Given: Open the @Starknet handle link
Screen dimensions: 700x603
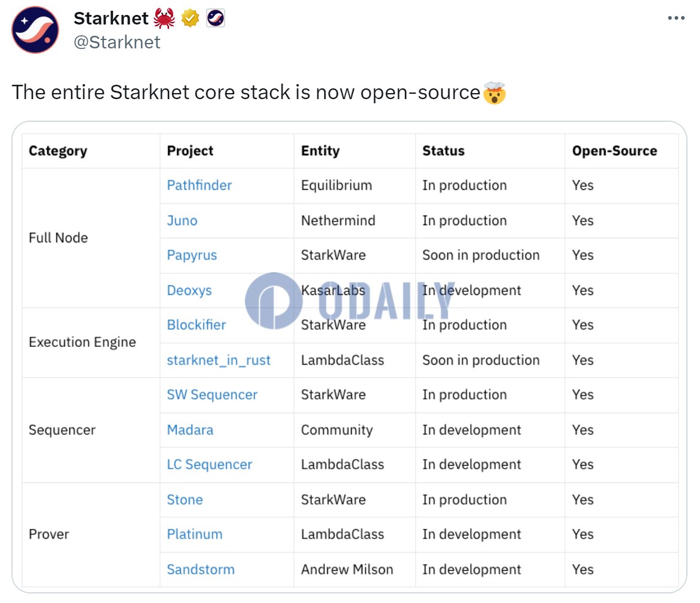Looking at the screenshot, I should [x=117, y=42].
